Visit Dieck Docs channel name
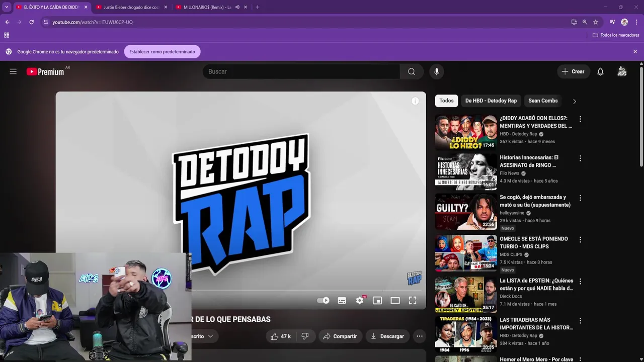The height and width of the screenshot is (362, 644). point(511,297)
